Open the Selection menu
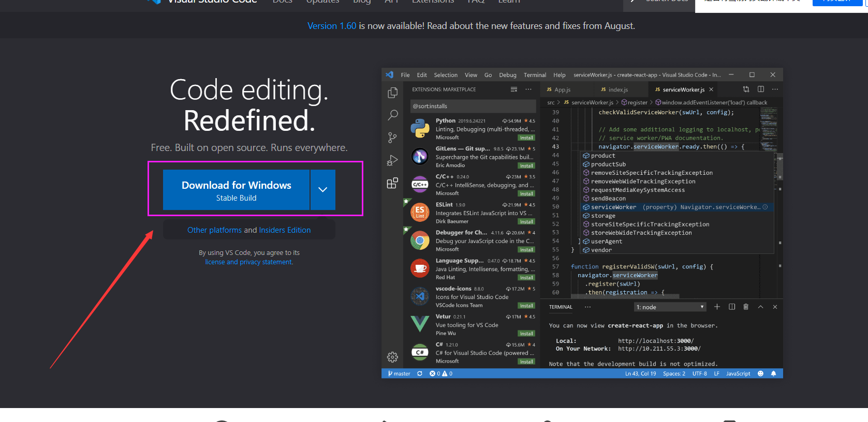 point(446,75)
